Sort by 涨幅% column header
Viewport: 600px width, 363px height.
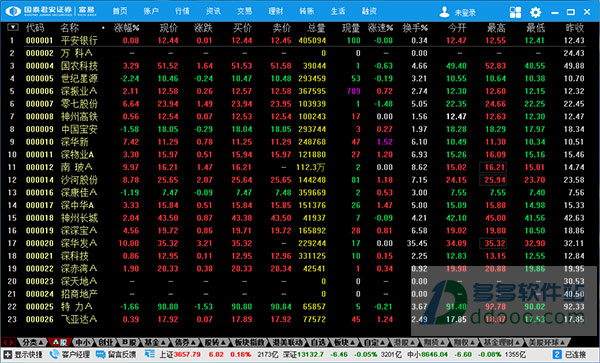[x=127, y=28]
